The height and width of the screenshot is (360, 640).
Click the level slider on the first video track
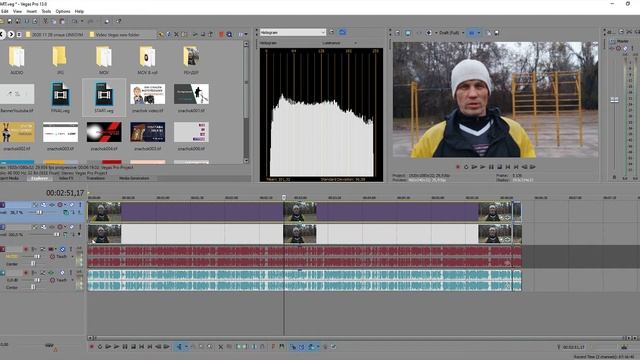[x=39, y=212]
